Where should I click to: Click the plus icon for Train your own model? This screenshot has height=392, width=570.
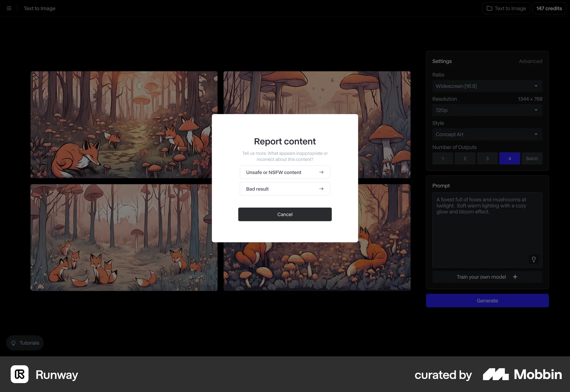[x=515, y=277]
